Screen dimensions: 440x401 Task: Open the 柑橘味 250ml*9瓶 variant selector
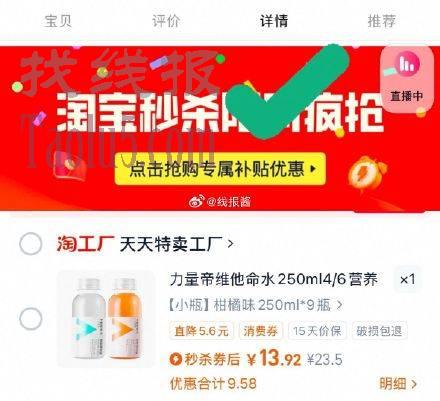pyautogui.click(x=255, y=305)
